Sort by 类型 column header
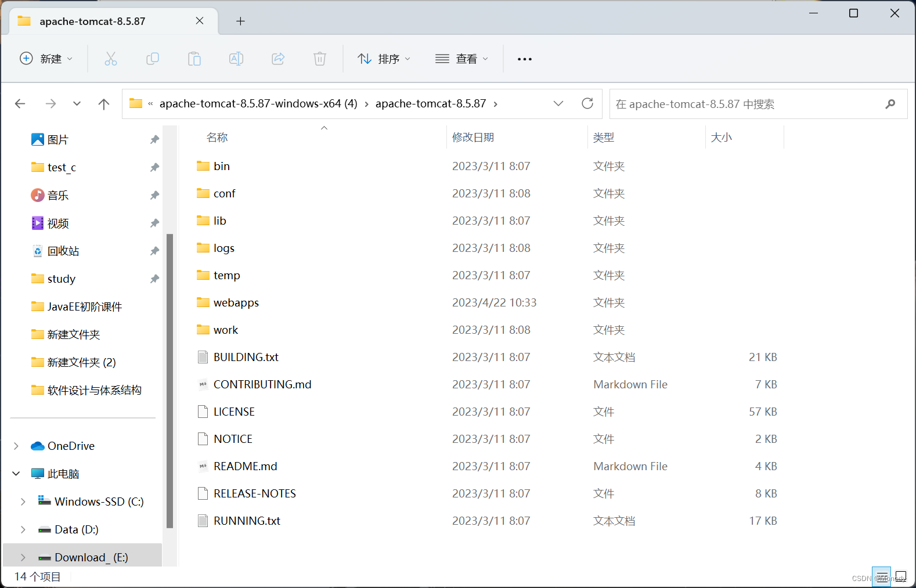Screen dimensions: 916x588 coord(604,138)
